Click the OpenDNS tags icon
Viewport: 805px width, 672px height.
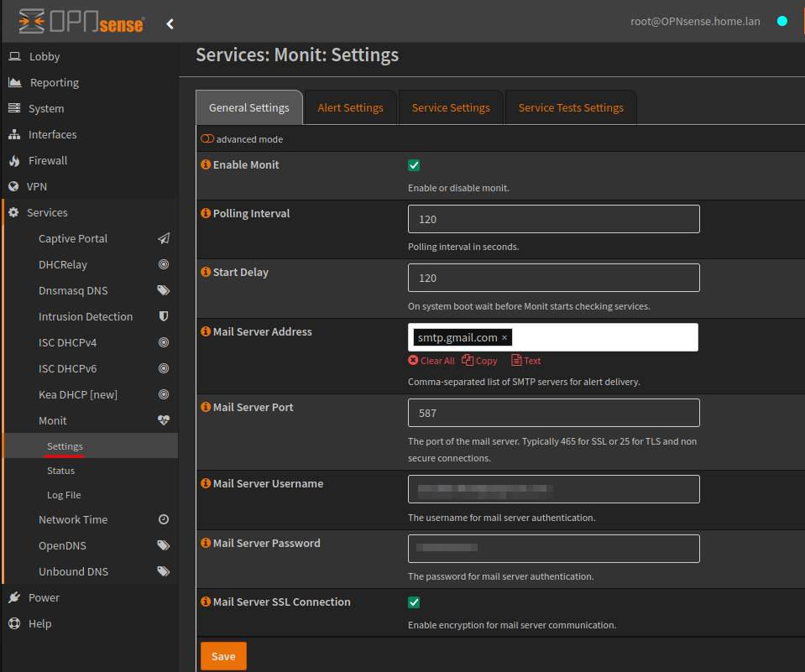point(163,545)
